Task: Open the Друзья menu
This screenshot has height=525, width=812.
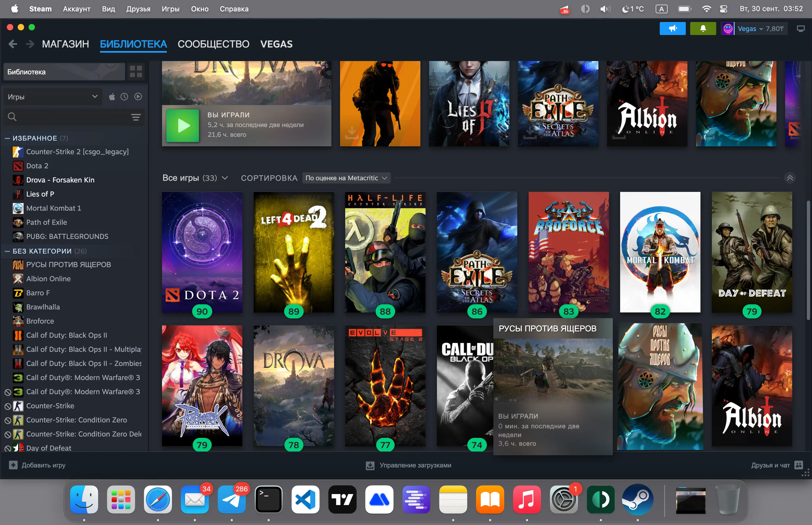Action: (138, 9)
